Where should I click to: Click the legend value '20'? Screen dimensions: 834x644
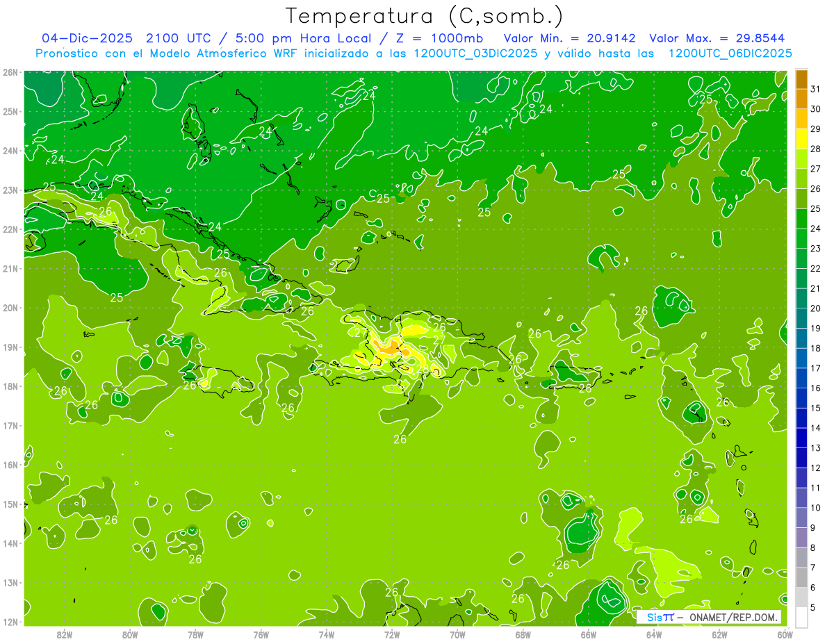pyautogui.click(x=815, y=308)
